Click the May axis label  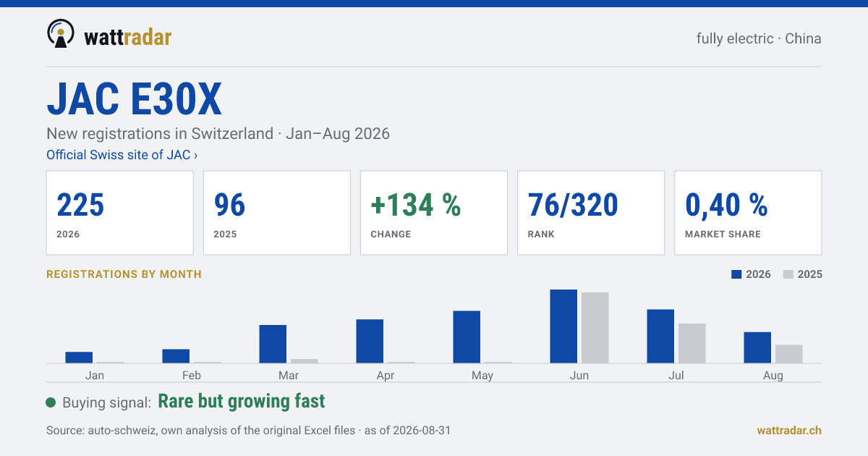point(482,375)
